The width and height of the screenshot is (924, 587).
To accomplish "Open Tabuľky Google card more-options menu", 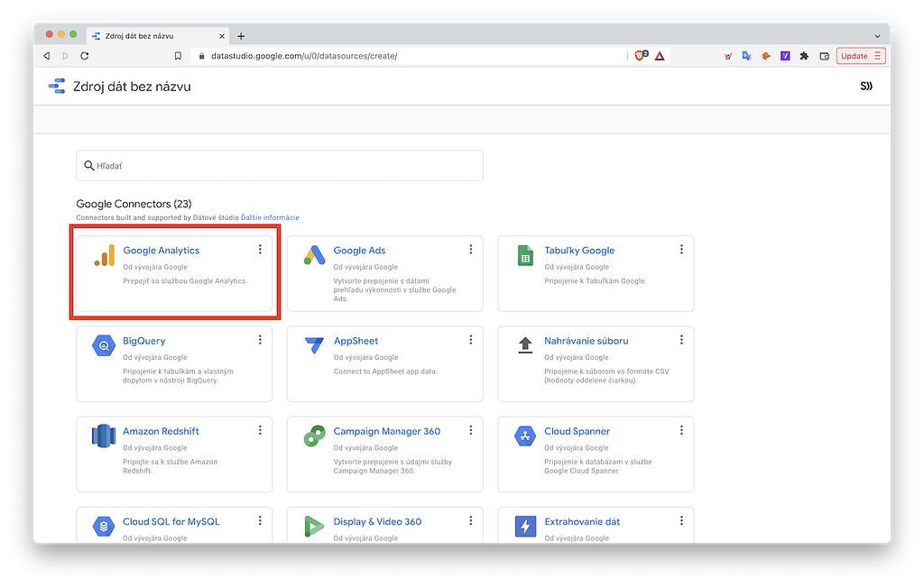I will [681, 250].
